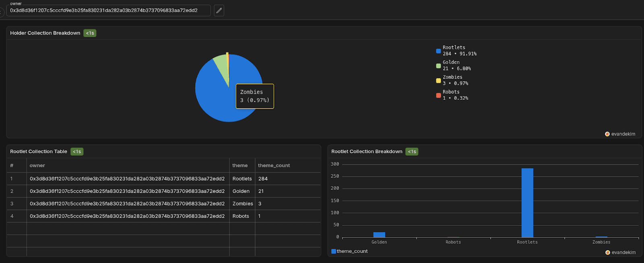
Task: Click the Rootlet Collection Breakdown title
Action: [x=367, y=152]
